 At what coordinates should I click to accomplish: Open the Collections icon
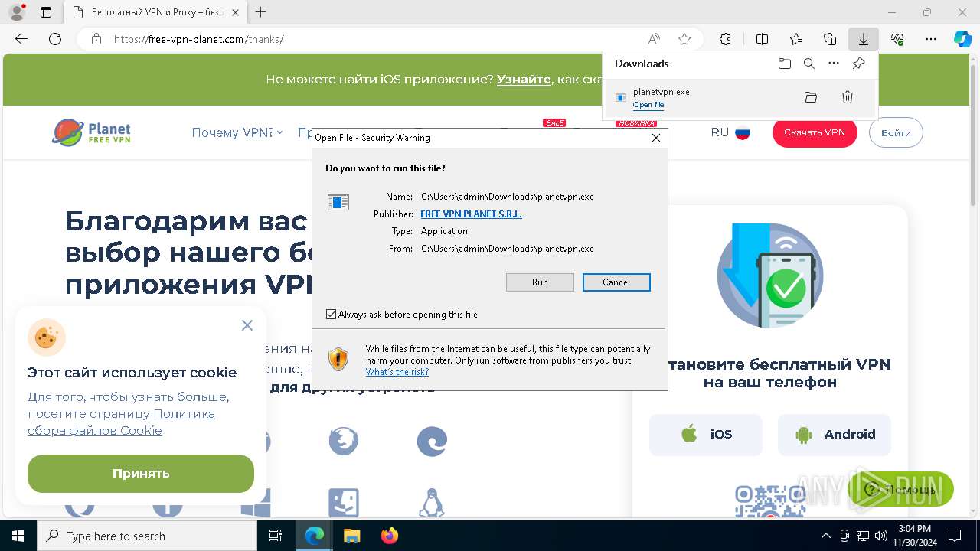[x=830, y=39]
